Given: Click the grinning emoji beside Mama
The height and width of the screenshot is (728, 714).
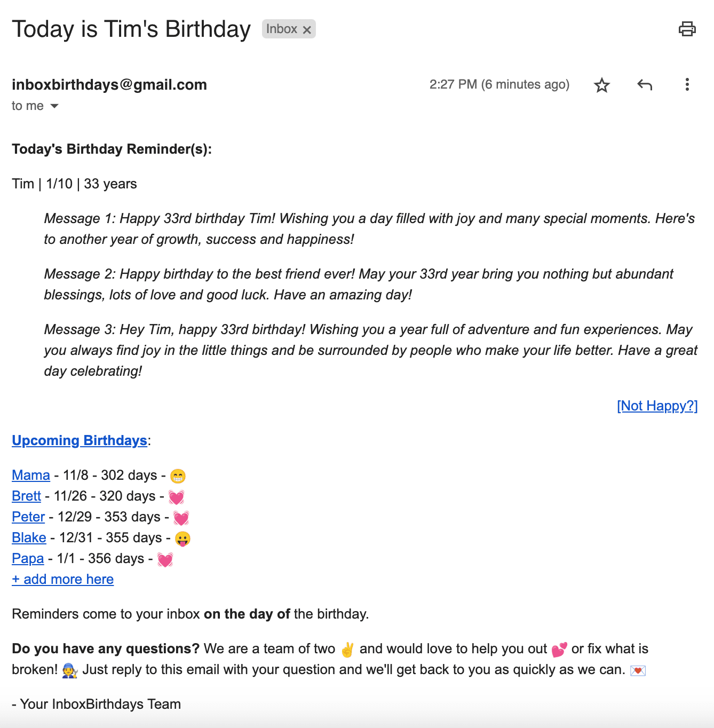Looking at the screenshot, I should pos(178,476).
